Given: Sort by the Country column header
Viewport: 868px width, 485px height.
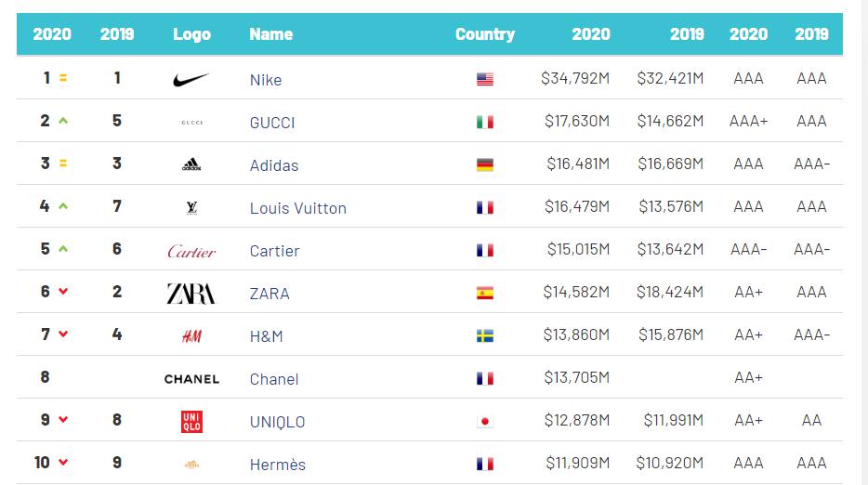Looking at the screenshot, I should [x=484, y=34].
